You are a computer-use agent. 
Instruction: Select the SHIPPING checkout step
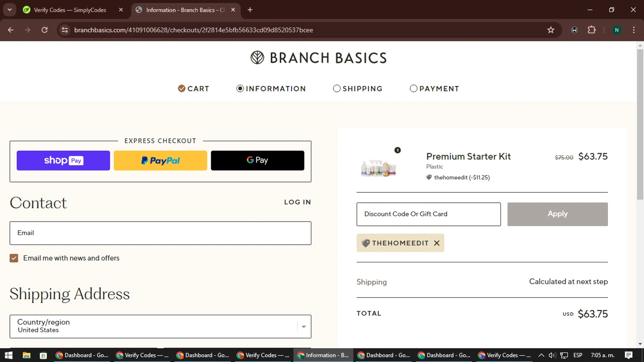[x=358, y=88]
